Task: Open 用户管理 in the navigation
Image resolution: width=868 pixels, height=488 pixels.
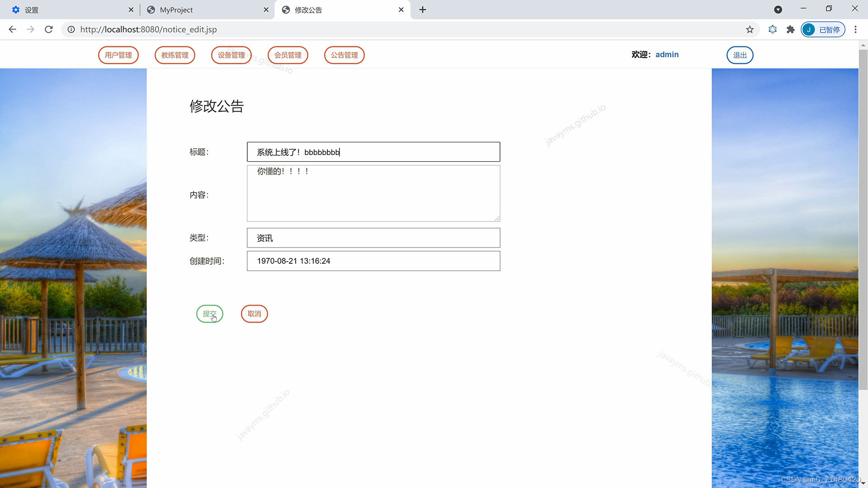Action: (x=118, y=55)
